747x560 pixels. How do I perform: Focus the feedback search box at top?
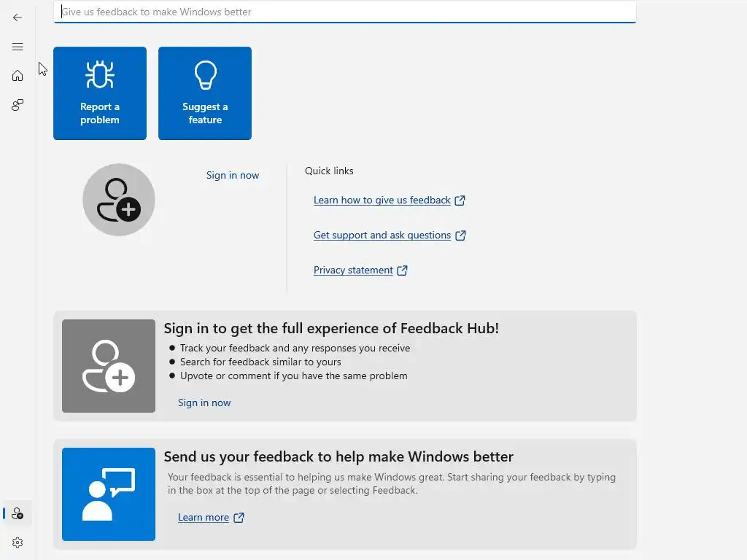pyautogui.click(x=344, y=12)
